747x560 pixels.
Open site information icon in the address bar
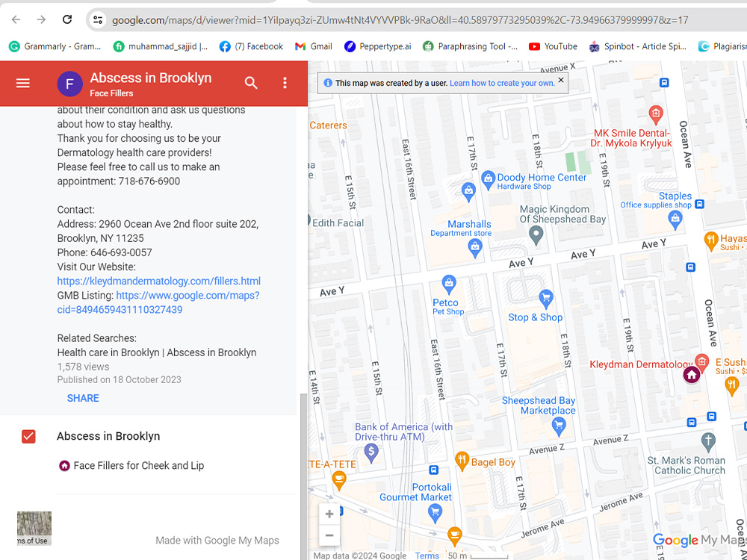(x=98, y=20)
